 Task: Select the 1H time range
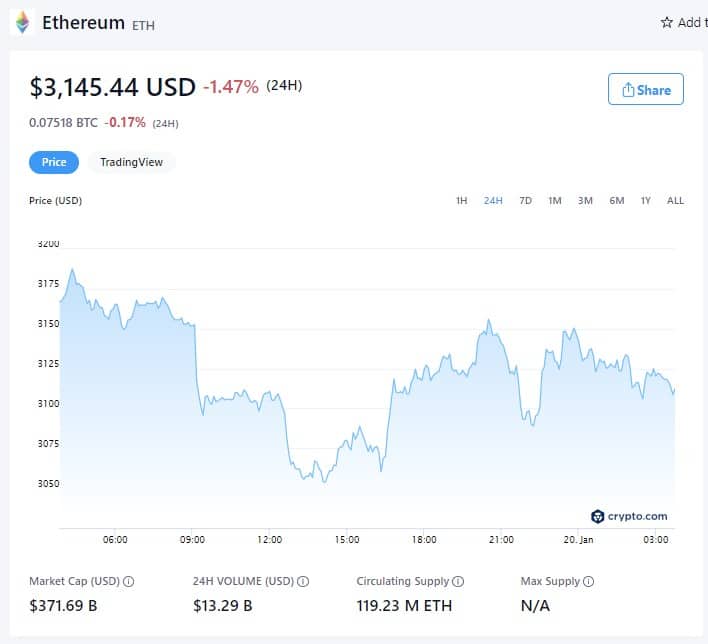pos(461,201)
